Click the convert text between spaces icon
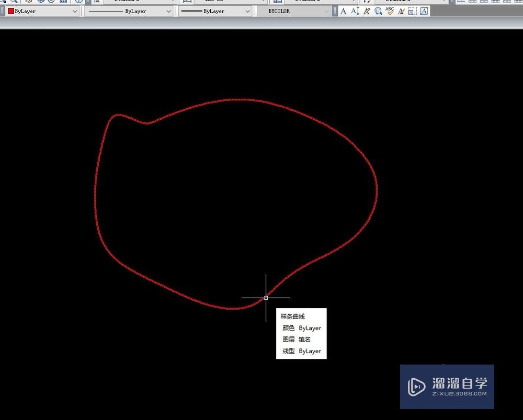Screen dimensions: 523x420 tap(401, 11)
